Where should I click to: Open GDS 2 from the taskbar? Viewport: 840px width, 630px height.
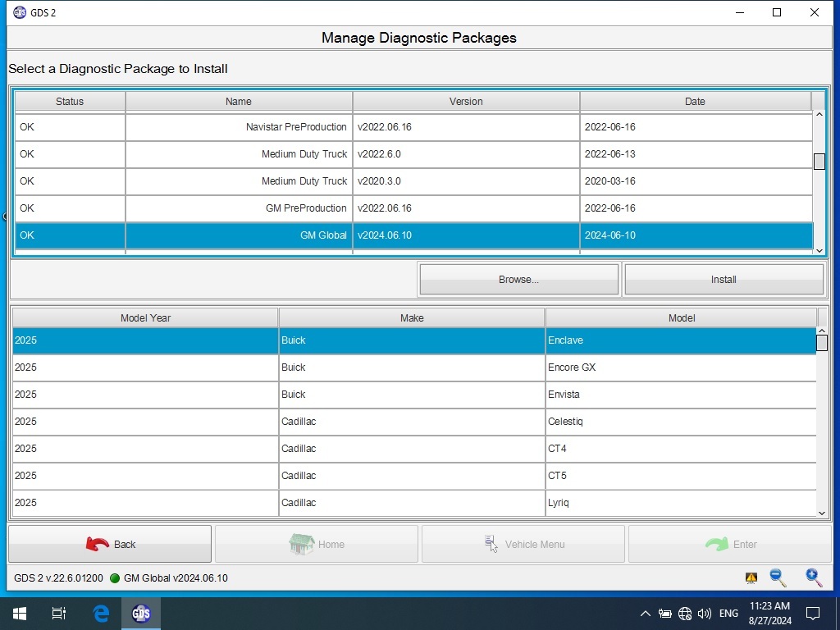[141, 614]
